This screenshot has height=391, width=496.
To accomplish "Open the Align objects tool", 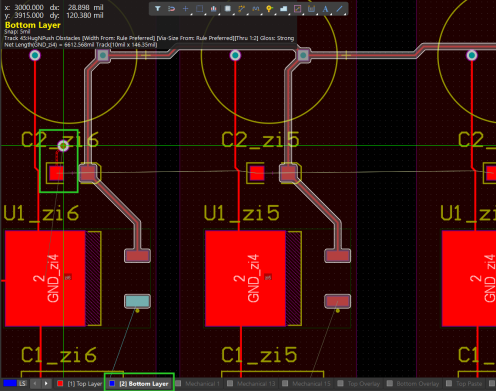I will click(x=214, y=9).
